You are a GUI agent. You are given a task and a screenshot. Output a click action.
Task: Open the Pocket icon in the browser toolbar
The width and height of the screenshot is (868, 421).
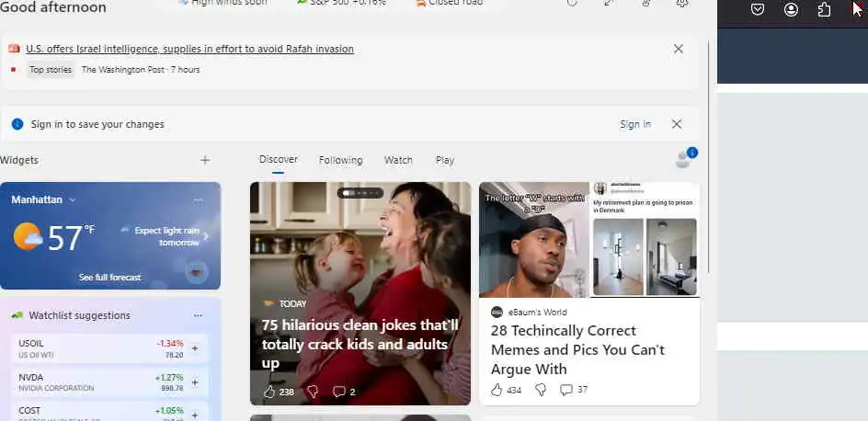pyautogui.click(x=758, y=9)
